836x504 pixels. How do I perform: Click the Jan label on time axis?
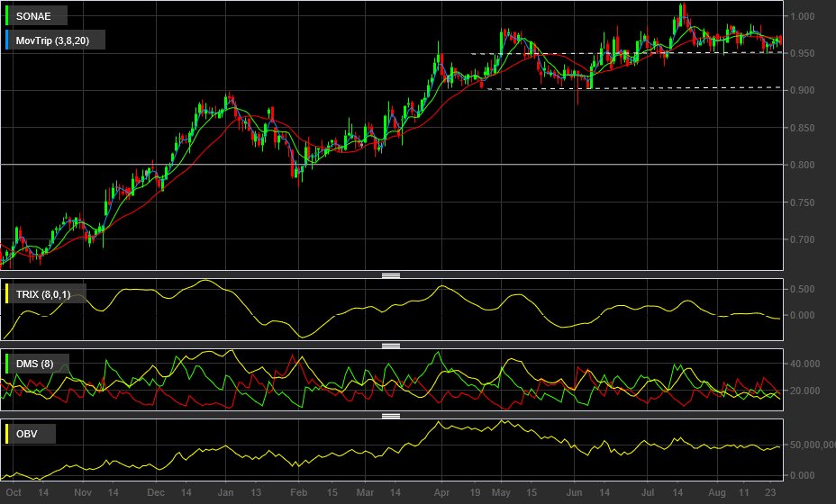(x=225, y=492)
